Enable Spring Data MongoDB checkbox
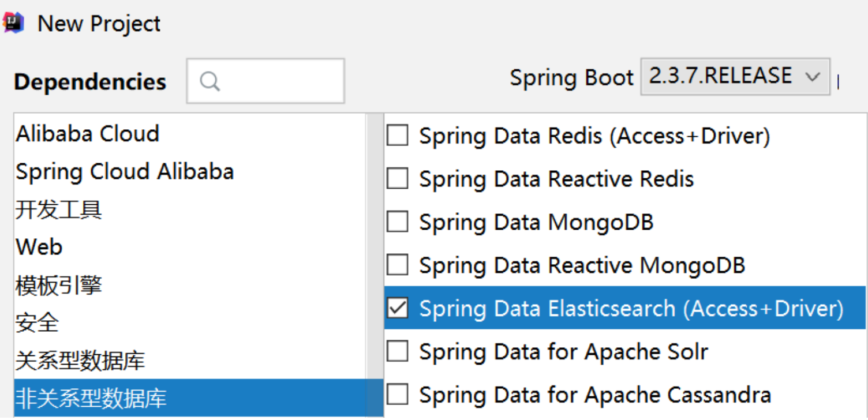868x420 pixels. (397, 222)
